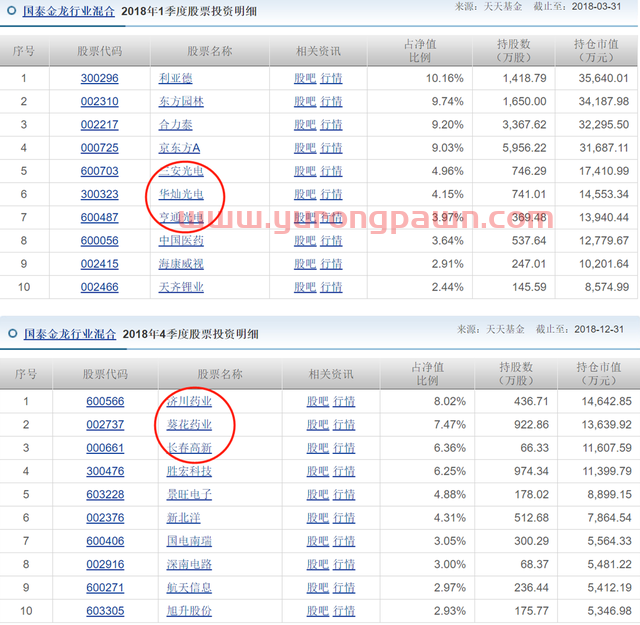This screenshot has width=640, height=625.
Task: Open stock code 000725
Action: [100, 148]
